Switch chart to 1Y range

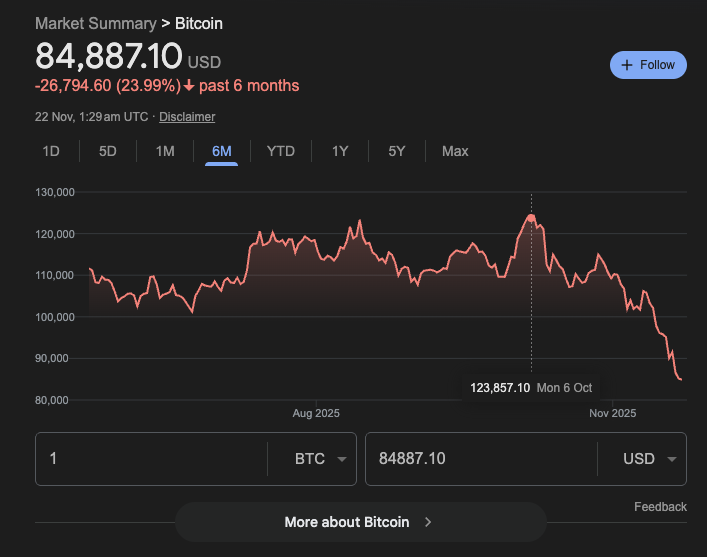[340, 151]
